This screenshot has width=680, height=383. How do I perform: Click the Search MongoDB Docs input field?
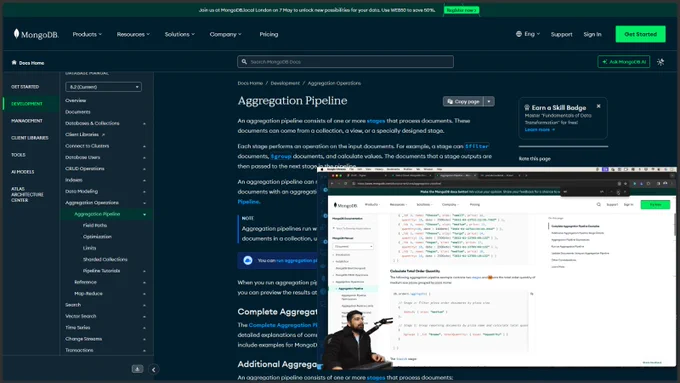(x=346, y=62)
